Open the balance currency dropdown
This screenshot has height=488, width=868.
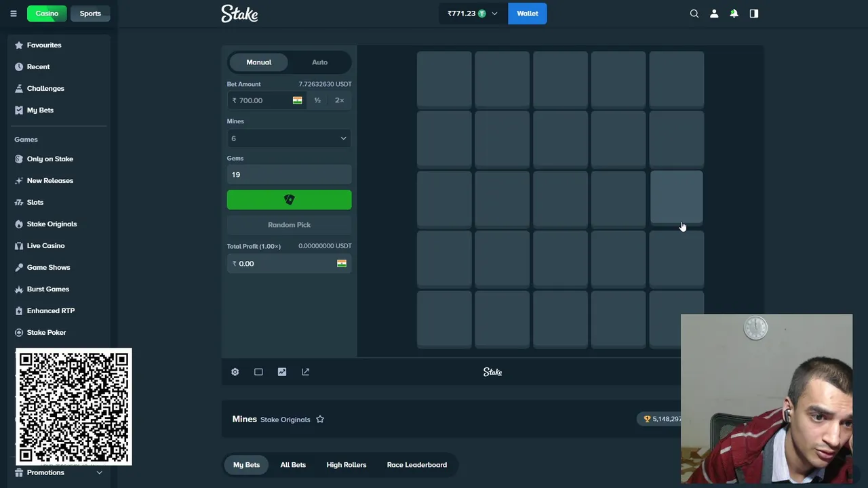tap(473, 14)
